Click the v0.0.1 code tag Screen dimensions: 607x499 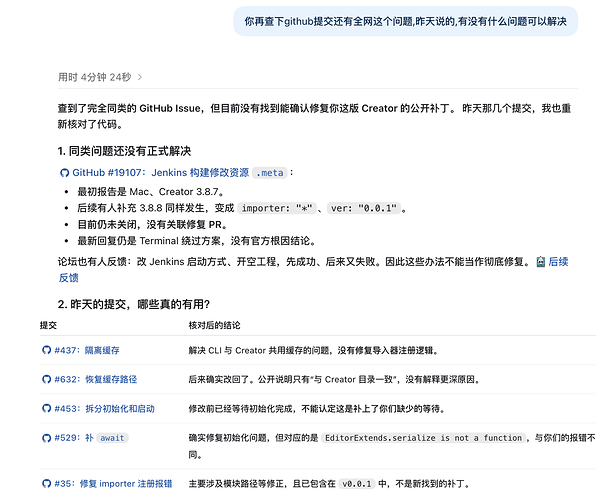tap(357, 484)
